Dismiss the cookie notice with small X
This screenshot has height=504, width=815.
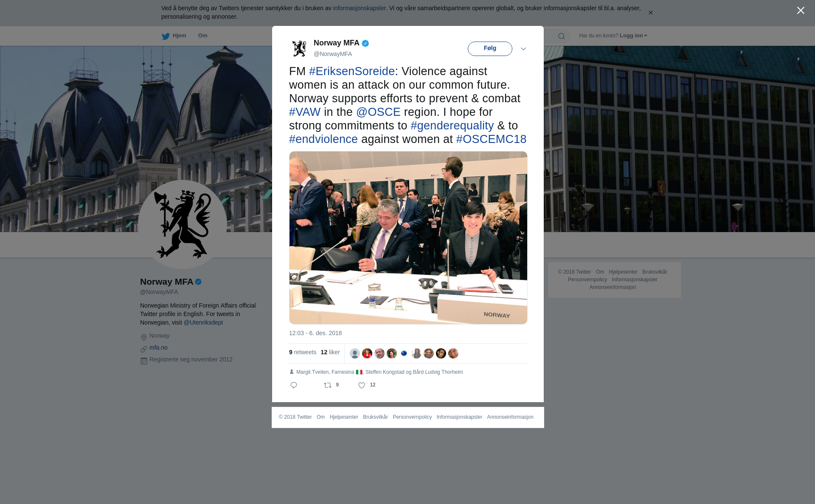pos(650,13)
